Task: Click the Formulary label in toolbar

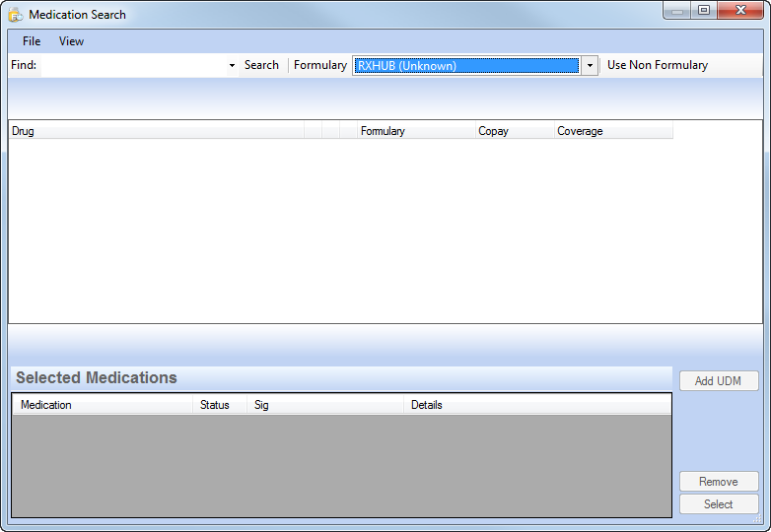Action: [x=320, y=65]
